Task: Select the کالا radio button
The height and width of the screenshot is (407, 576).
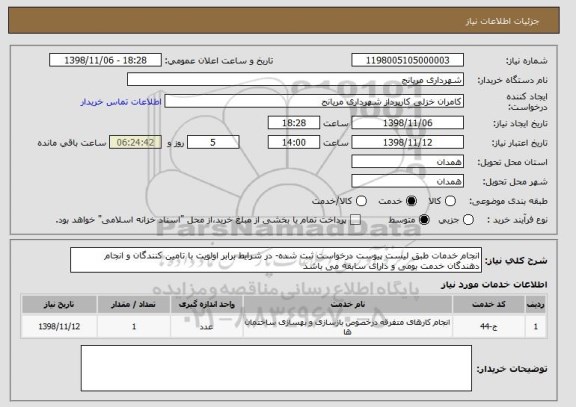Action: click(450, 201)
